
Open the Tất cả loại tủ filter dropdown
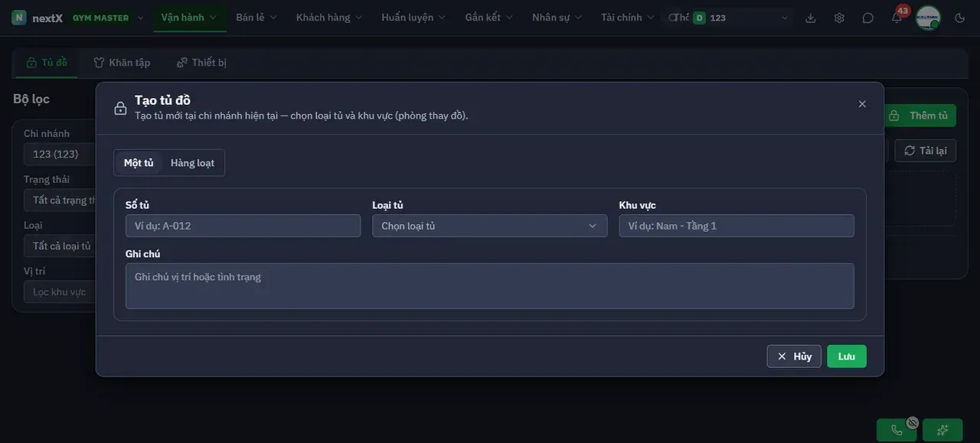[60, 246]
